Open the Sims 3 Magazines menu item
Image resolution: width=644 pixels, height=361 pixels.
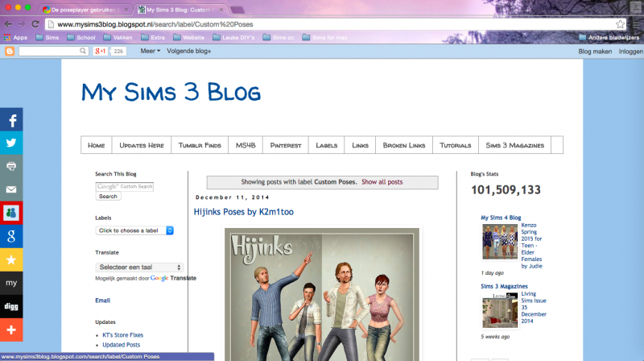pyautogui.click(x=514, y=145)
